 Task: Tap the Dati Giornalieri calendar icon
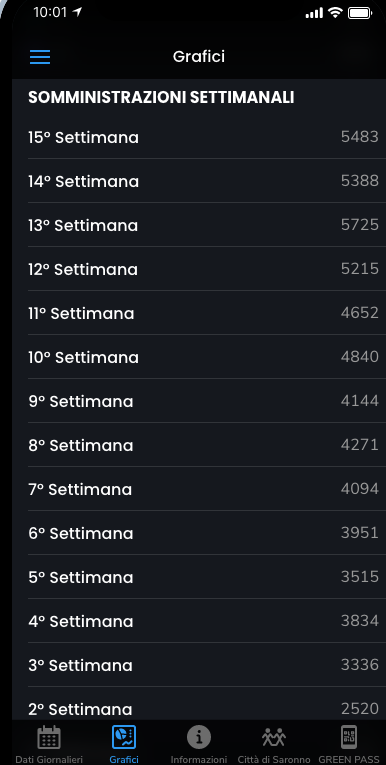coord(49,737)
